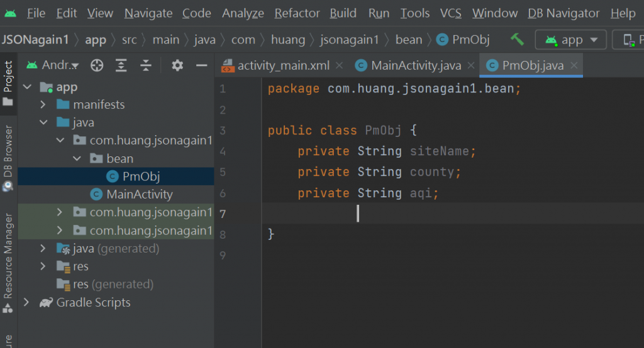Click the Collapse All icon in Project panel
Viewport: 644px width, 348px height.
[146, 65]
